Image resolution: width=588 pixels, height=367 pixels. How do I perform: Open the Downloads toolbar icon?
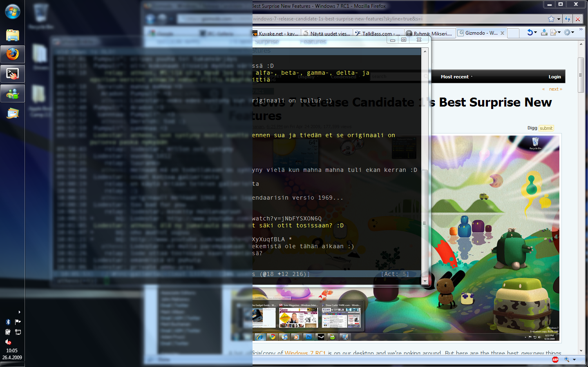click(x=544, y=33)
